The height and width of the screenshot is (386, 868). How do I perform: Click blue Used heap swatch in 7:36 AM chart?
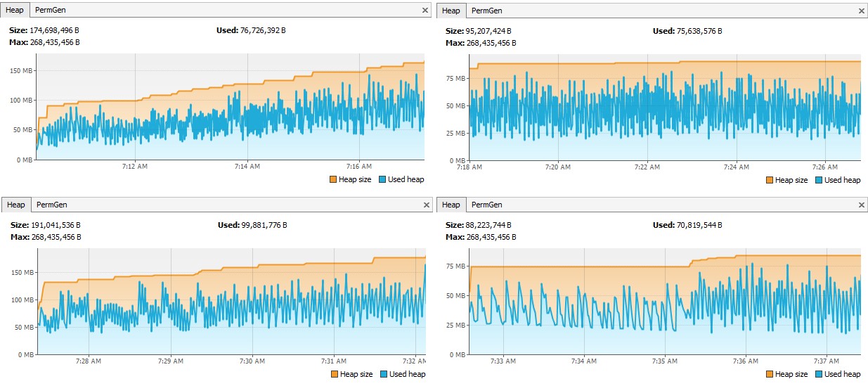tap(820, 375)
